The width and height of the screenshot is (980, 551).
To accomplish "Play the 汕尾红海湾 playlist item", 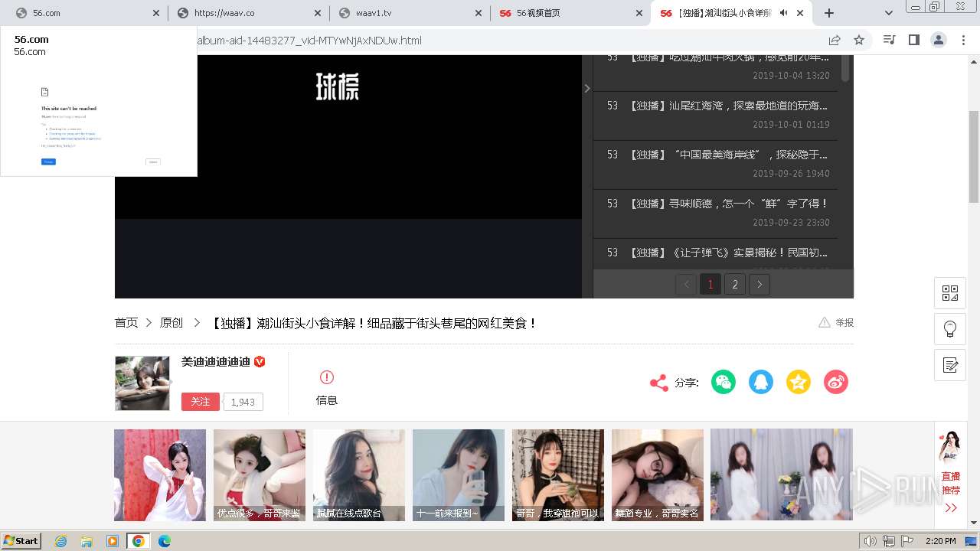I will (x=715, y=115).
